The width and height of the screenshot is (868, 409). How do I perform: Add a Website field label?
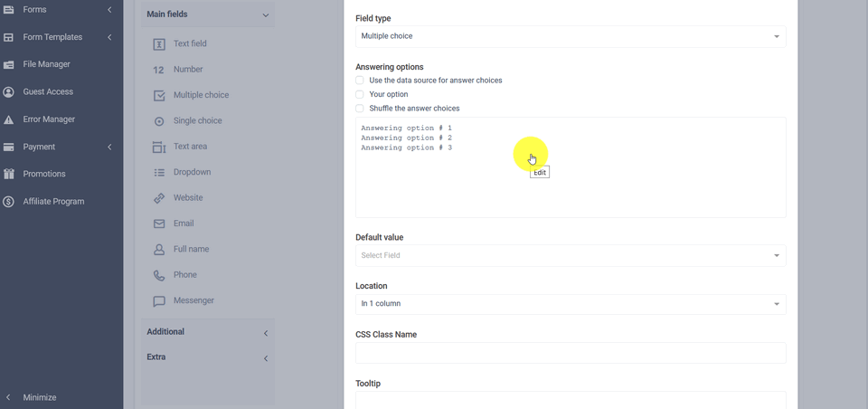click(188, 198)
